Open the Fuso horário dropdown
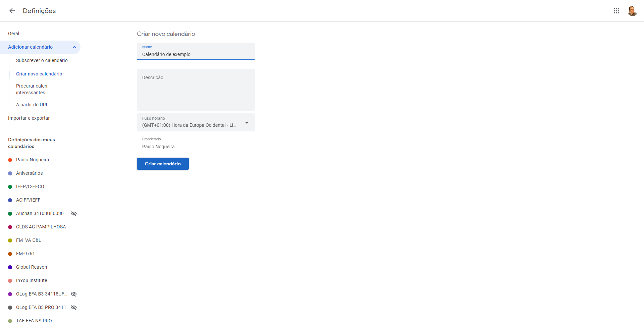644x323 pixels. (x=196, y=123)
